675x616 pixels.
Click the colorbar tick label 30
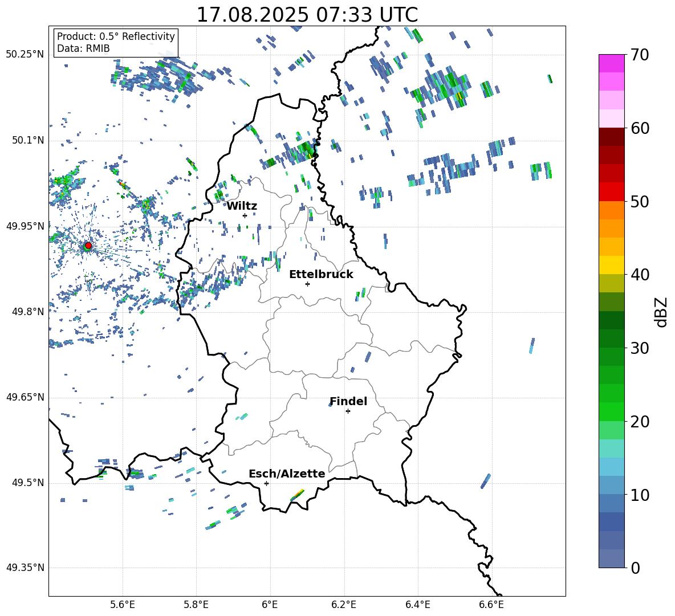(639, 348)
